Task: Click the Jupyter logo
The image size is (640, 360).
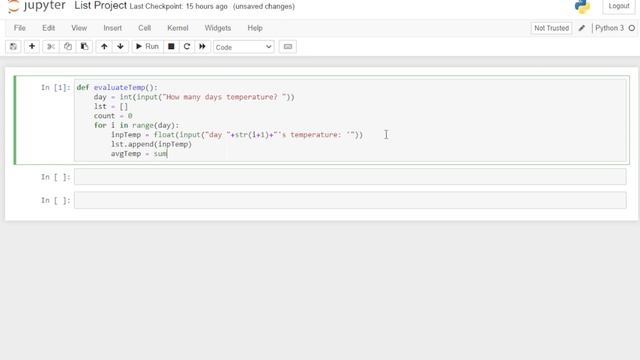Action: pos(36,6)
